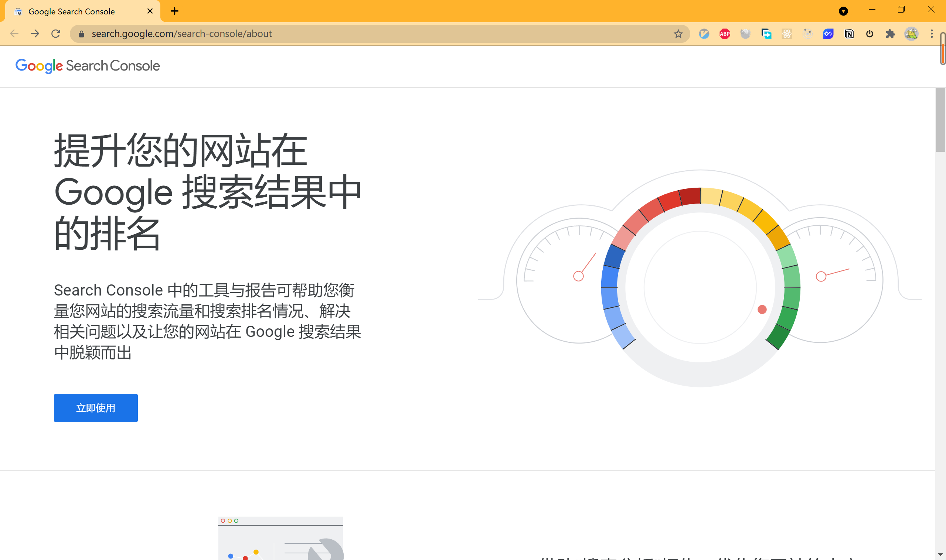Click the address bar URL
Screen dimensions: 946x560
[181, 34]
